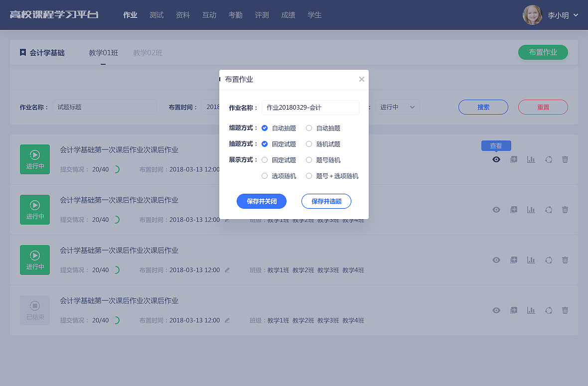
Task: Click the copy-add icon of 已结束 assignment
Action: tap(514, 310)
